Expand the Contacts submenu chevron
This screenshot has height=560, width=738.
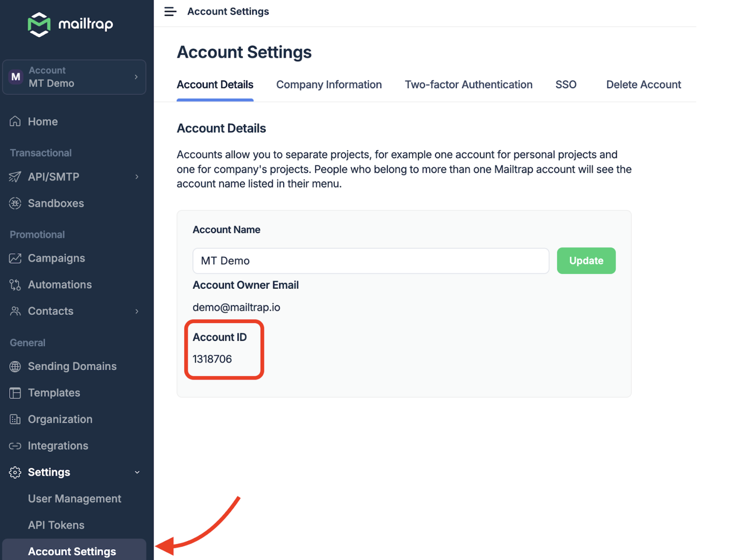pos(137,311)
